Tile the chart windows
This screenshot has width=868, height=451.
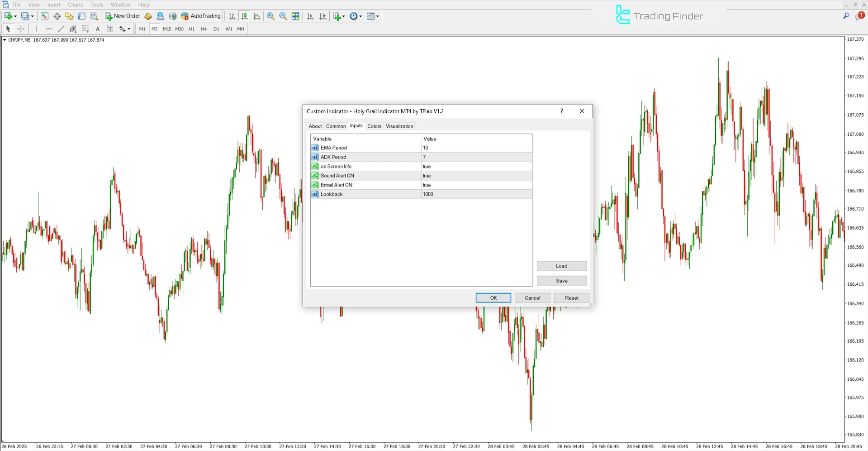295,16
